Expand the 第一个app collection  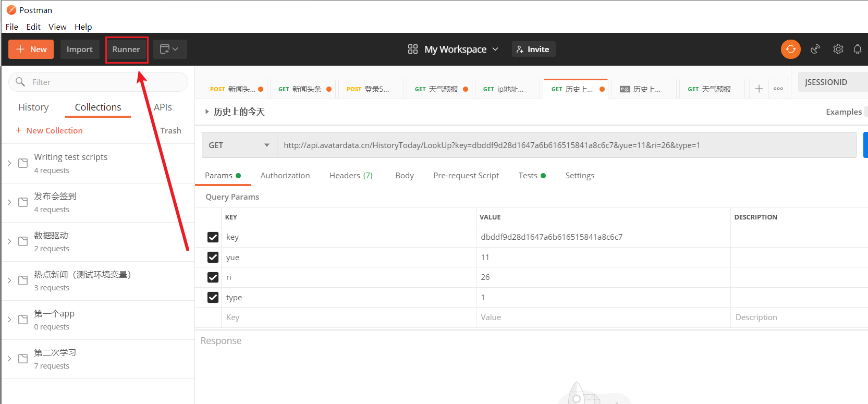(9, 320)
